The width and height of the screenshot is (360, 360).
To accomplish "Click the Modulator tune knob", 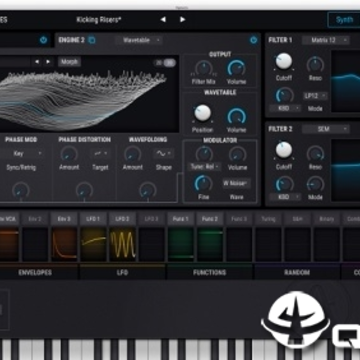I will [x=204, y=154].
